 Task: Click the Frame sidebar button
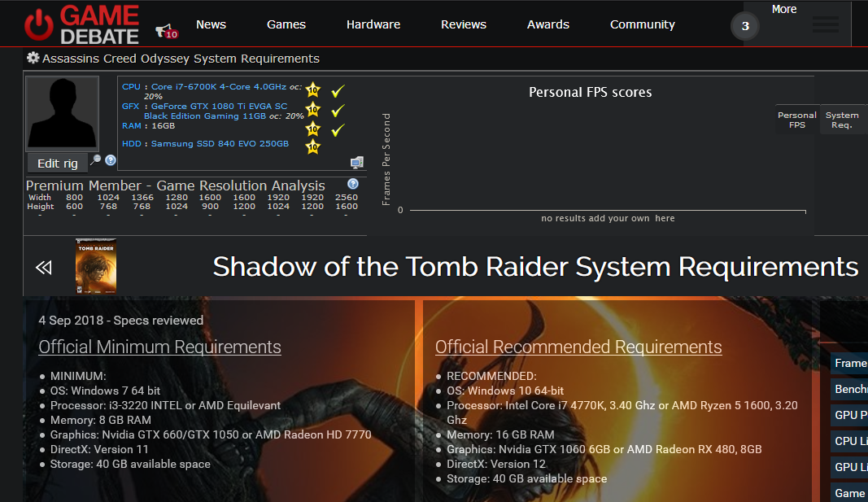(x=850, y=363)
